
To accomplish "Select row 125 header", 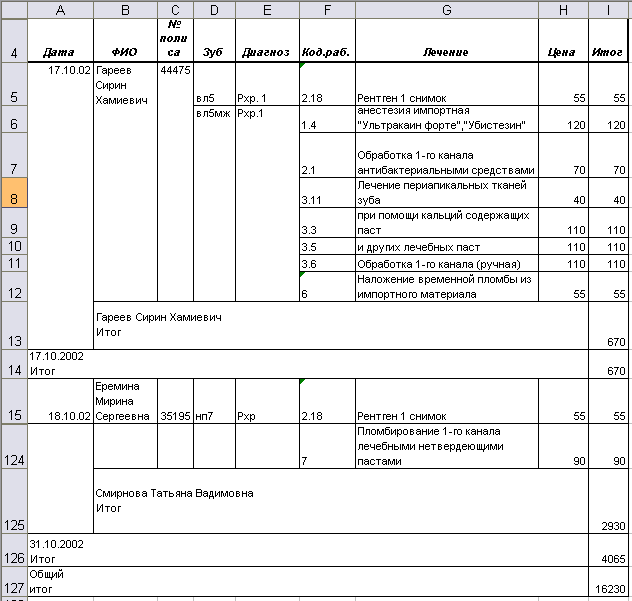I will pyautogui.click(x=14, y=501).
